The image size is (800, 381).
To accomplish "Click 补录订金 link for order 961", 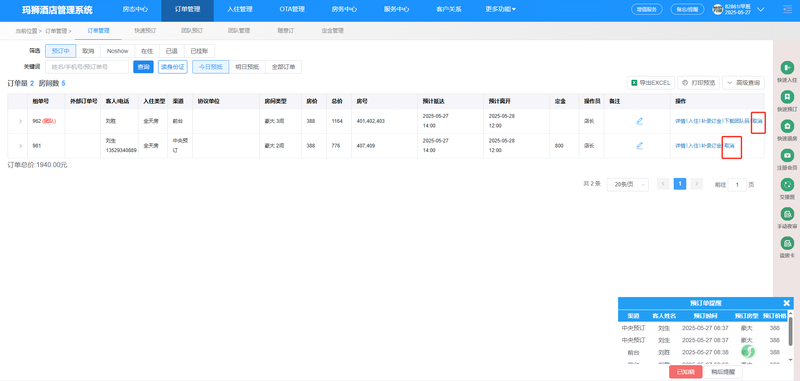I will click(x=711, y=146).
